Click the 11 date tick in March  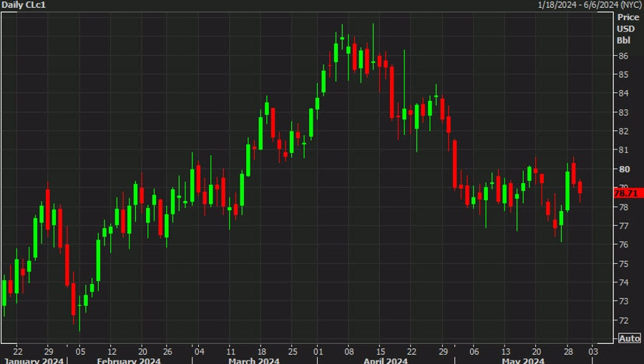231,352
